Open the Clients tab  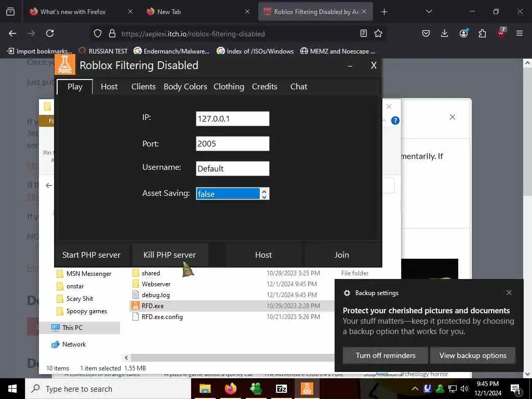click(x=143, y=87)
